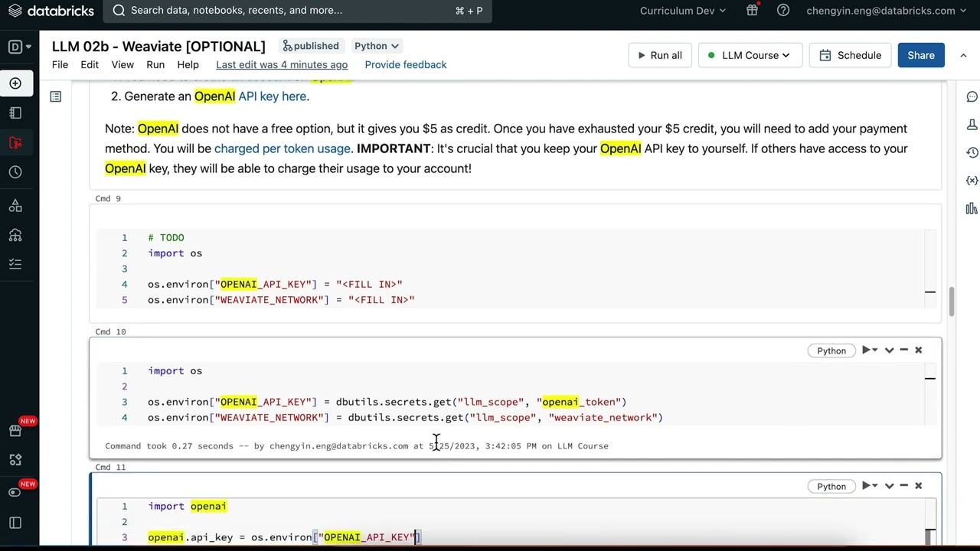Collapse the notebook header with chevron

(963, 55)
